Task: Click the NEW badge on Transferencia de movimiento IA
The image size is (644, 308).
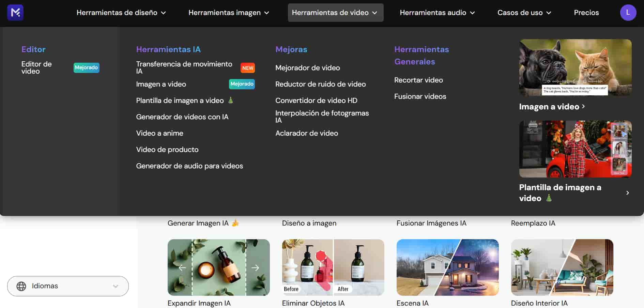Action: tap(248, 68)
